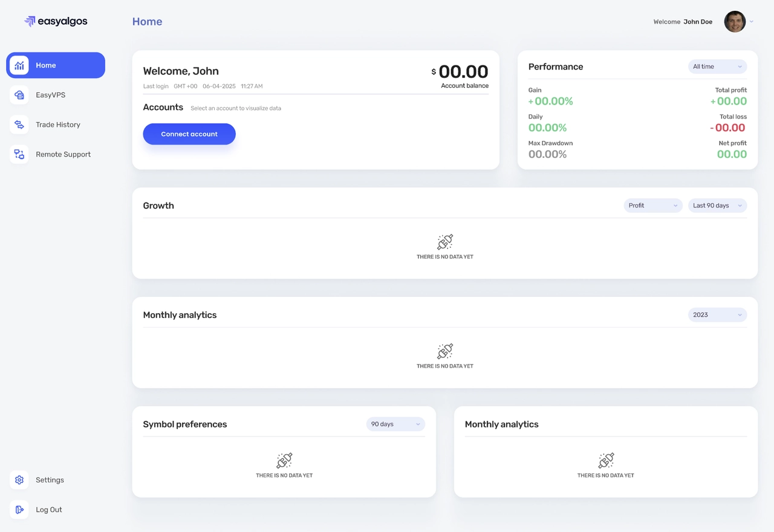
Task: Click the Home page title
Action: 147,22
